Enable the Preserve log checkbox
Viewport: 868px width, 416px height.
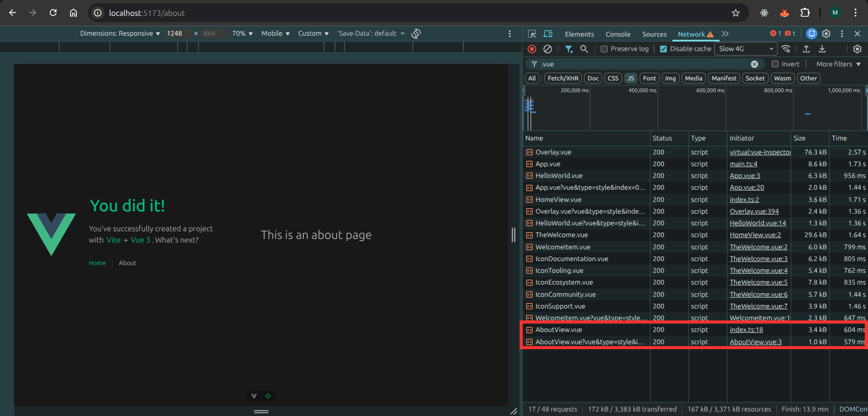click(x=604, y=49)
